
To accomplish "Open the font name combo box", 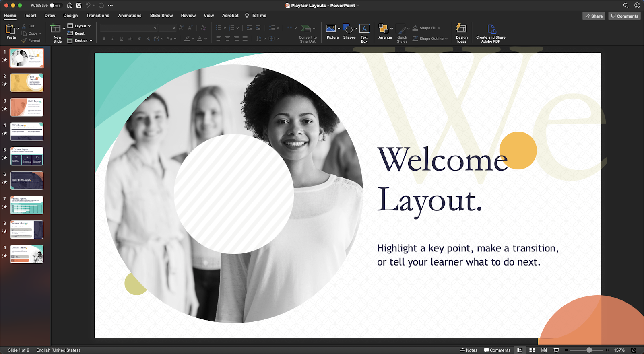I will [129, 28].
